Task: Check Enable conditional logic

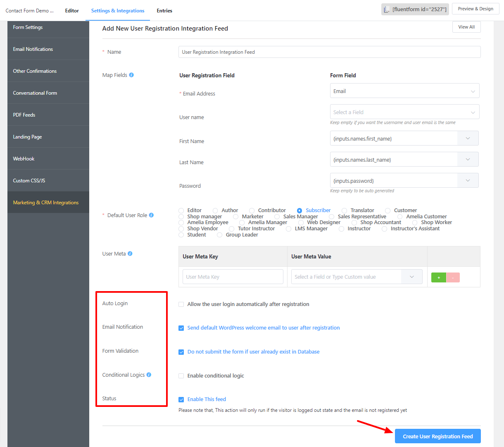Action: point(181,376)
